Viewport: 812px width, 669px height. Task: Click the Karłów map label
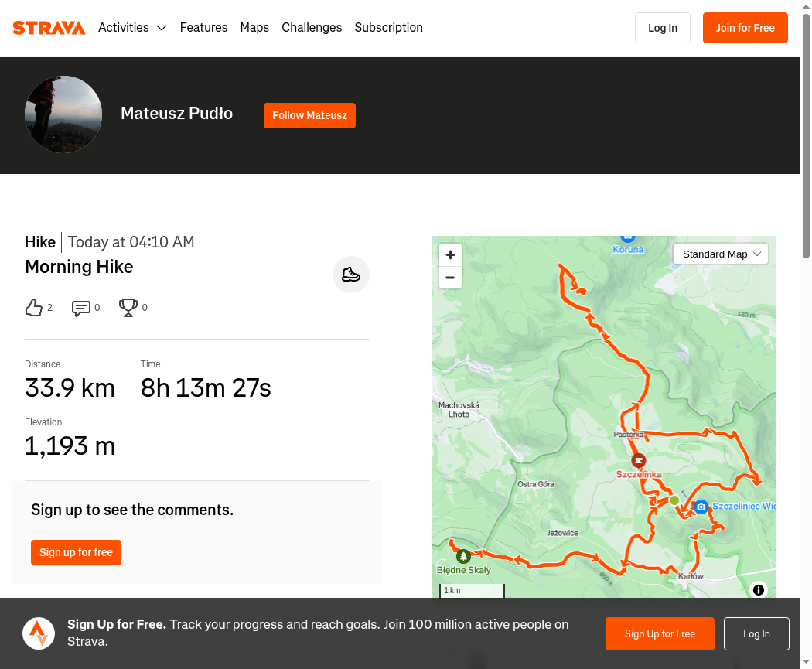coord(691,576)
